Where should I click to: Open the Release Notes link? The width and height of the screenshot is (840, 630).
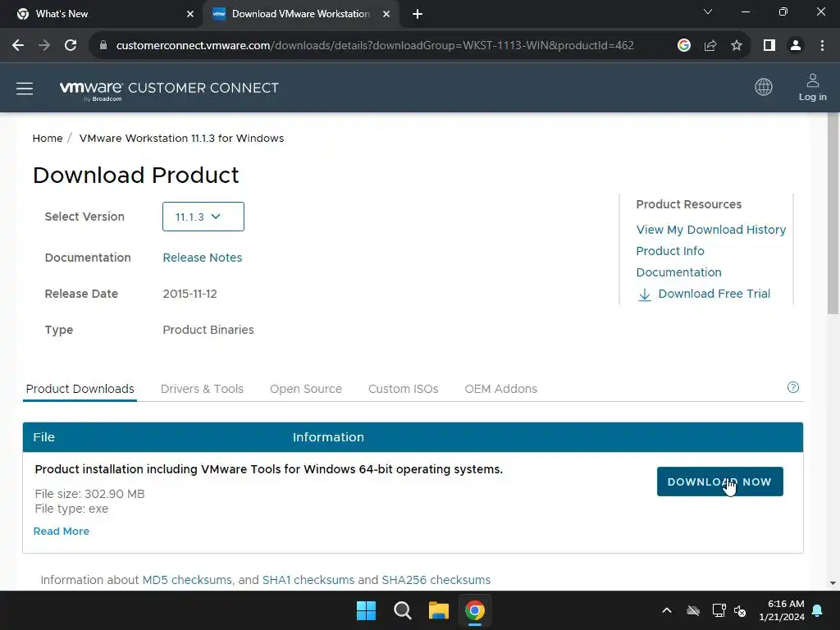click(x=203, y=258)
